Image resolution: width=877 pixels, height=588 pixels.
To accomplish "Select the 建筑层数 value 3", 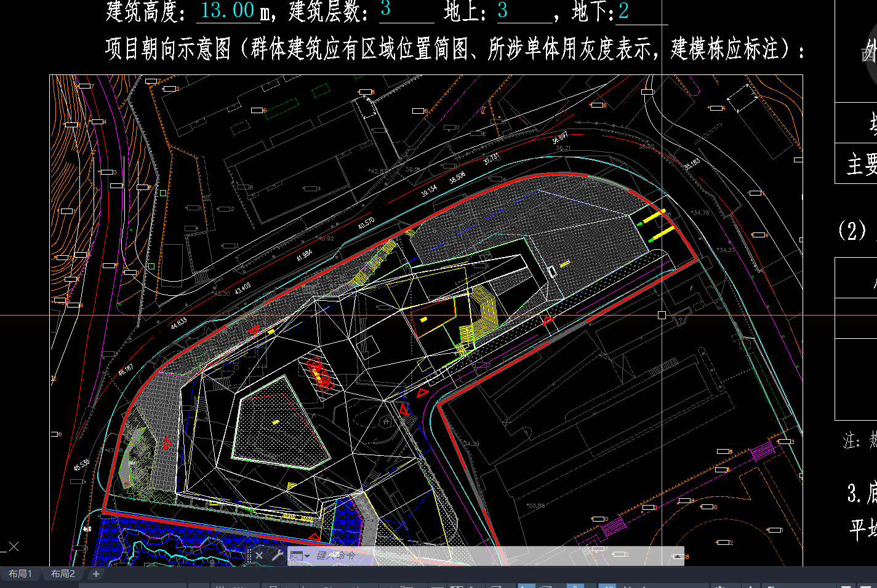I will point(385,9).
